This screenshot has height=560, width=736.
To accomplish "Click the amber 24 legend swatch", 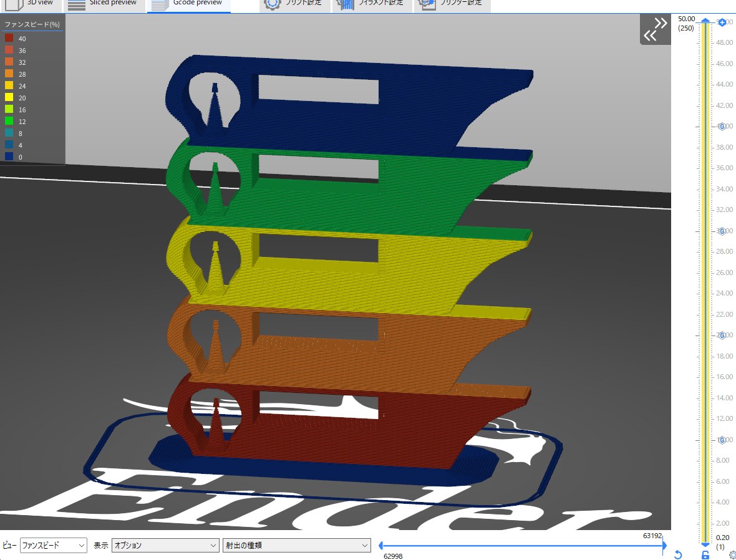I will tap(9, 85).
